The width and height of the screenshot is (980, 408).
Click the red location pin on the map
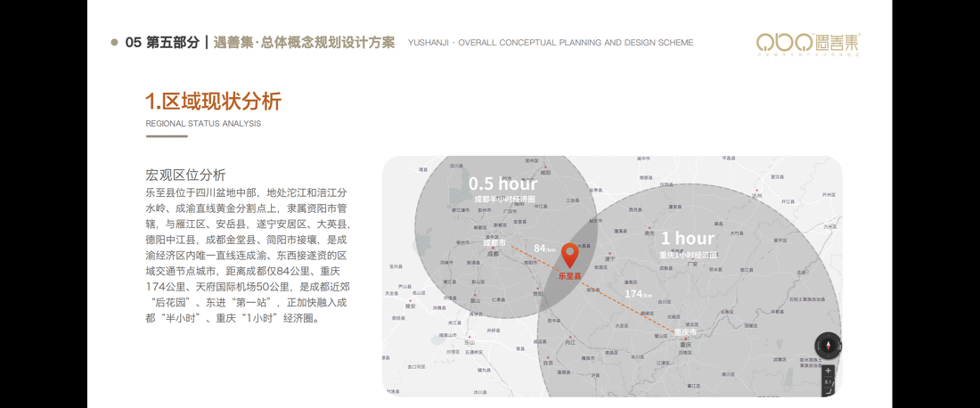[x=569, y=255]
